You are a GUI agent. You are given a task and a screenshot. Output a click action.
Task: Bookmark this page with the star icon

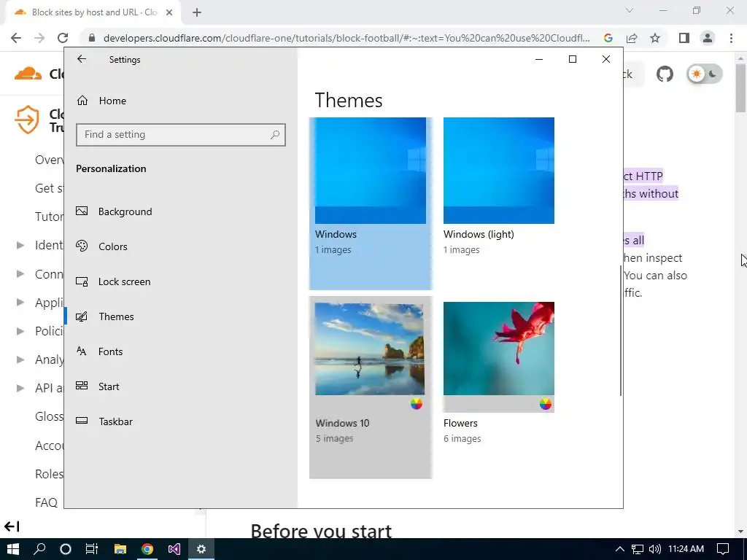click(x=655, y=38)
